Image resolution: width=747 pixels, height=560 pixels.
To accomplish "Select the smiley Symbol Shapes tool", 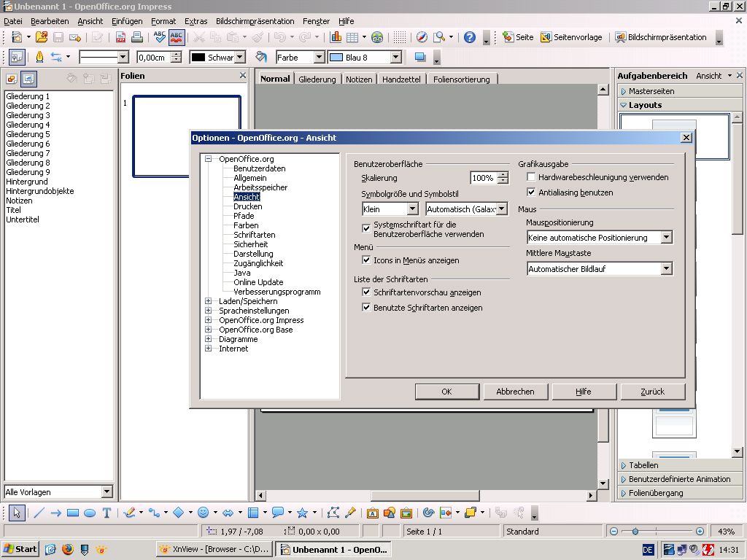I will [204, 513].
